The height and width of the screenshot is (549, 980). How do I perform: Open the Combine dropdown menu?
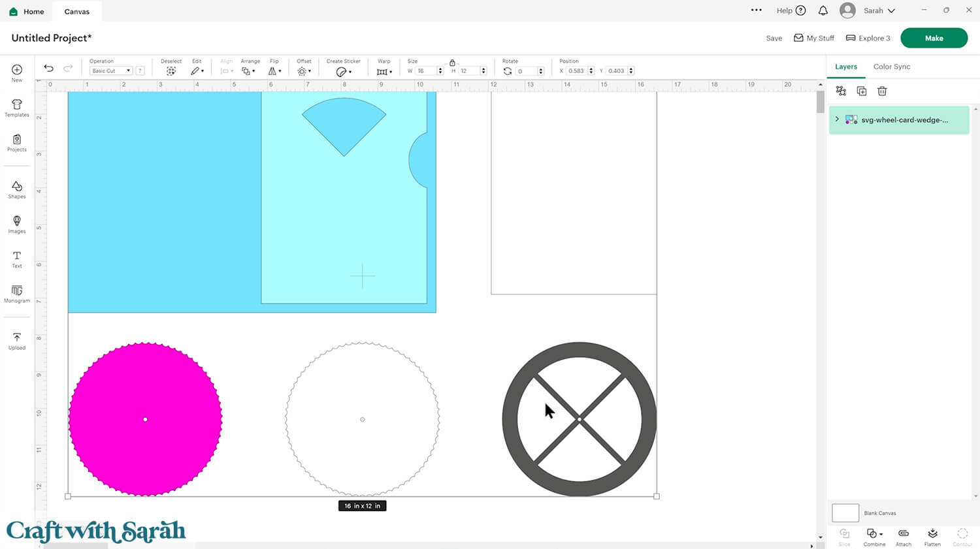coord(874,537)
